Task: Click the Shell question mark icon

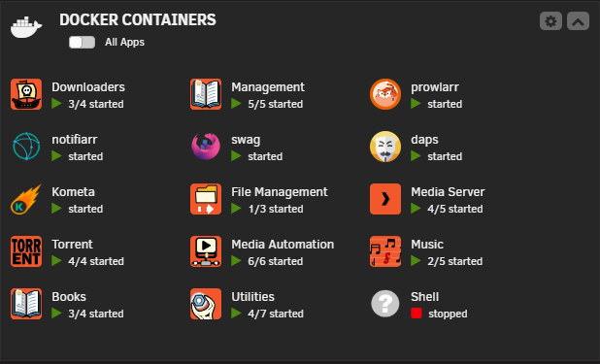Action: point(385,304)
